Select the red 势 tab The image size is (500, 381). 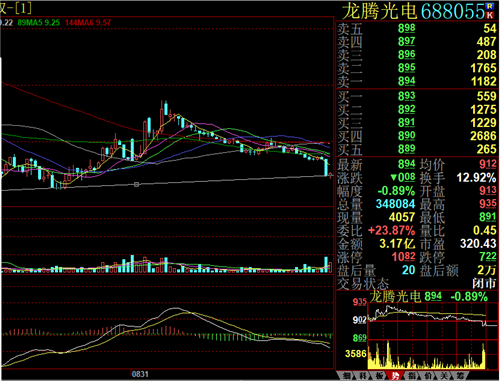(x=395, y=376)
